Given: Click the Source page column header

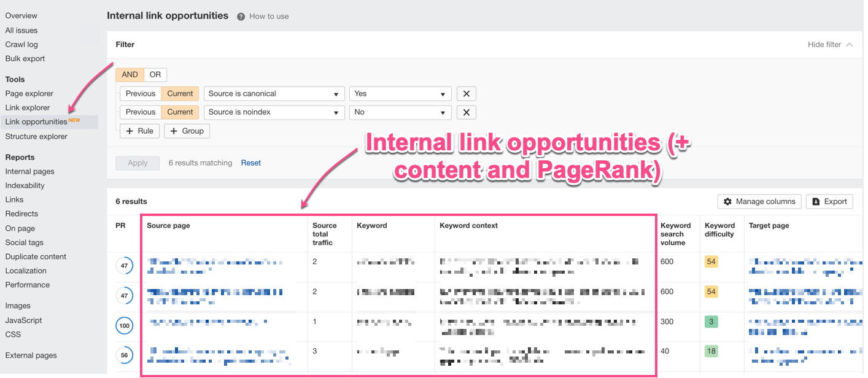Looking at the screenshot, I should pos(168,226).
